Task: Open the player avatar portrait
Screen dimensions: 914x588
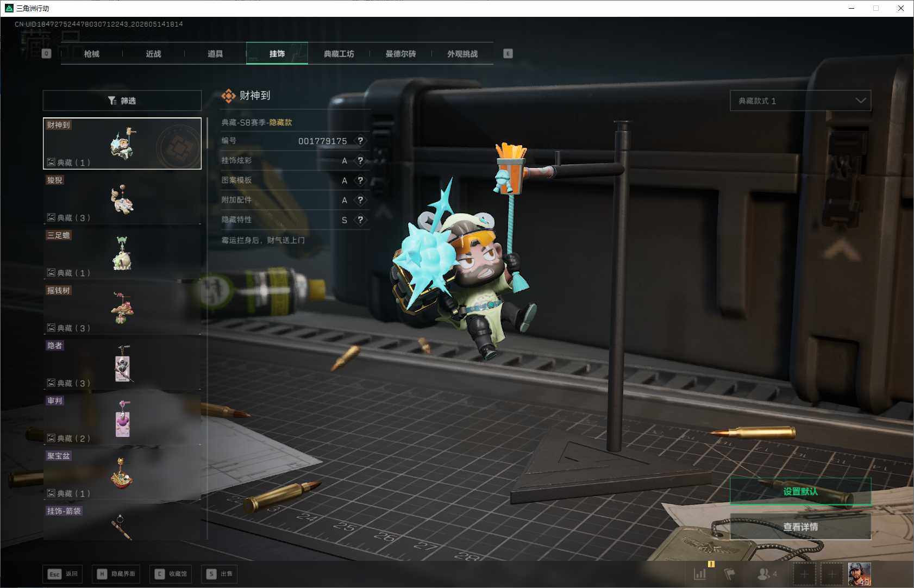Action: (859, 574)
